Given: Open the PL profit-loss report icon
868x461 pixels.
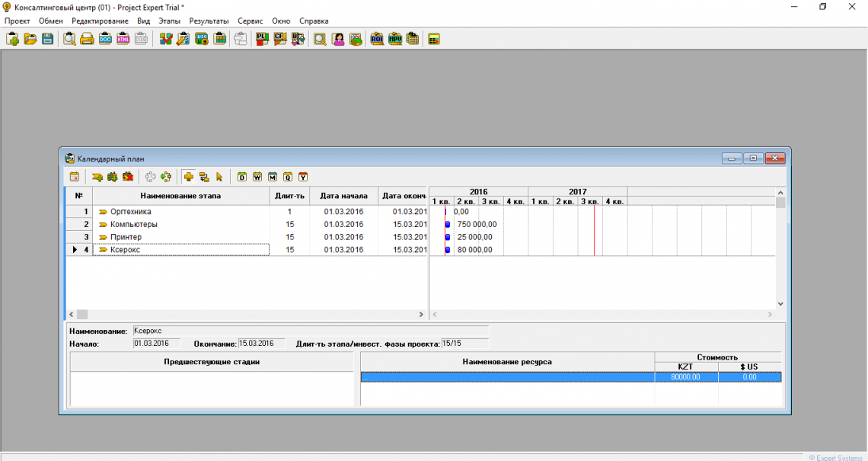Looking at the screenshot, I should click(x=262, y=39).
